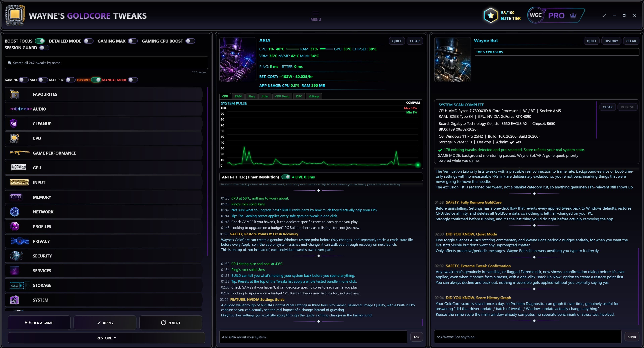This screenshot has height=348, width=644.
Task: Turn off Anti-Jitter timer resolution switch
Action: coord(286,177)
